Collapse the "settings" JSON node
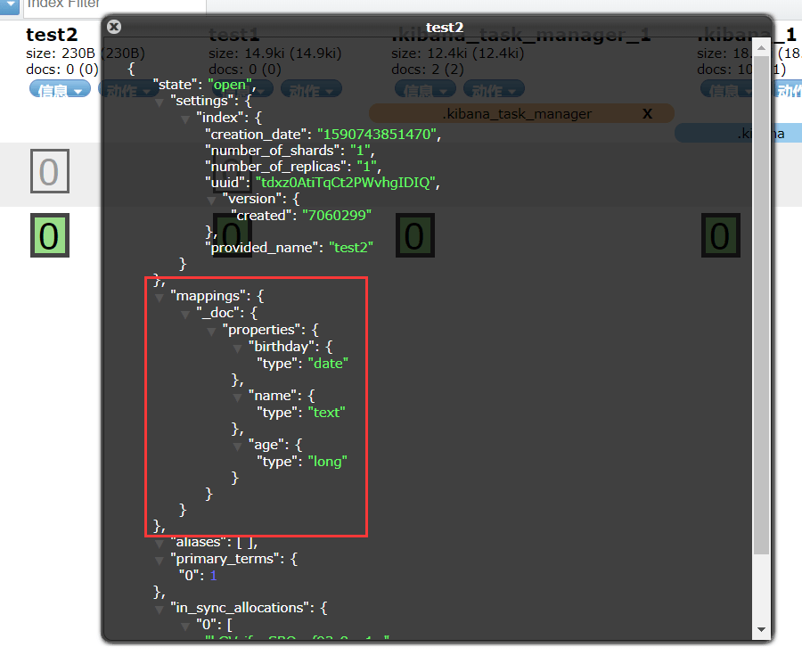 point(160,102)
